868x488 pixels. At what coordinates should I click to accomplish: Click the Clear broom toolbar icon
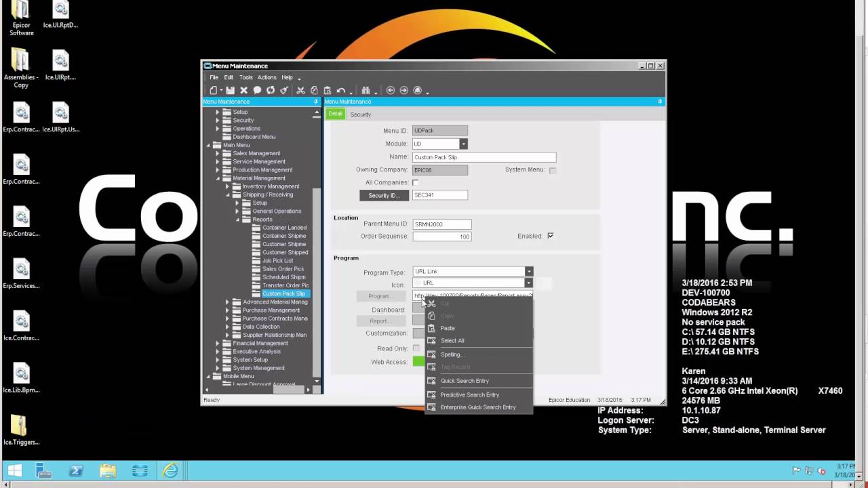(x=284, y=90)
